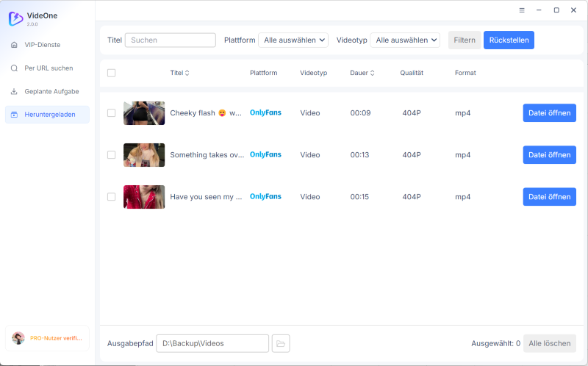Click thumbnail of Have you seen my video
This screenshot has width=588, height=366.
(x=144, y=197)
